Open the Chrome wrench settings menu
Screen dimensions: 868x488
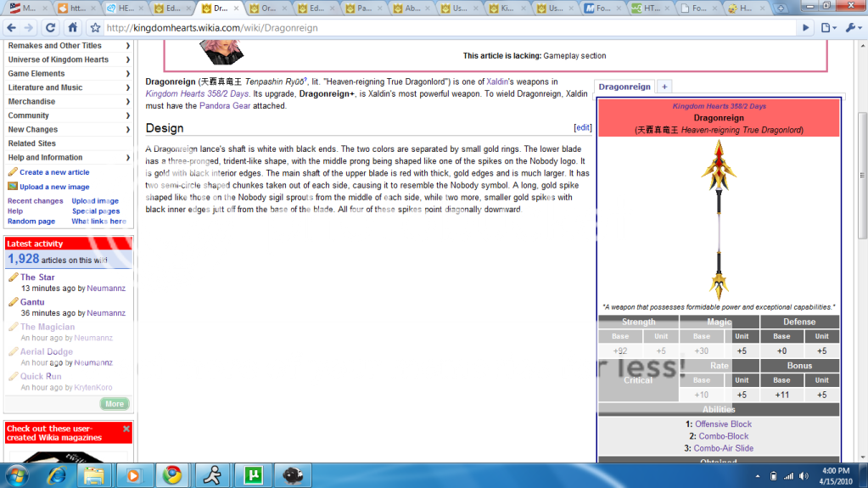point(852,27)
